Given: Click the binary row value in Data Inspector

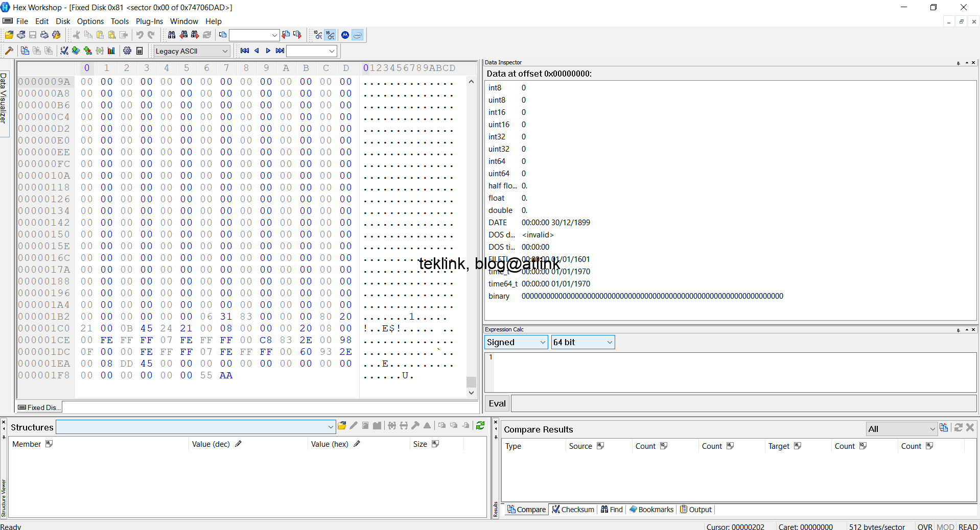Looking at the screenshot, I should pyautogui.click(x=652, y=296).
